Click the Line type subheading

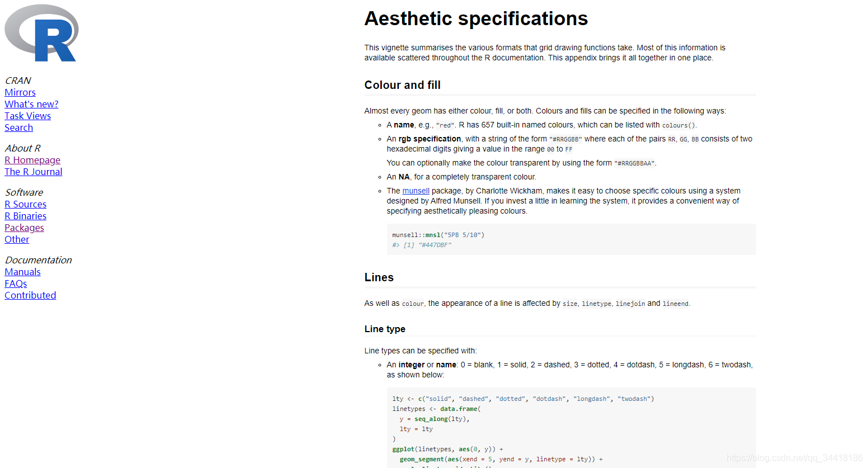coord(385,329)
